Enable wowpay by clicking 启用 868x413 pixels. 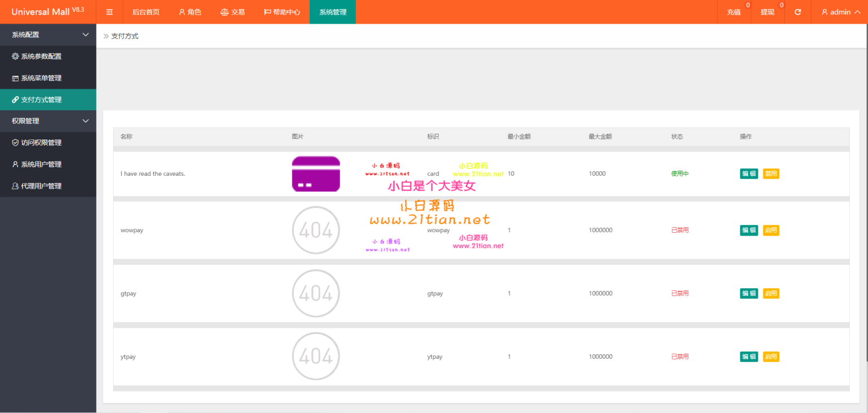(771, 230)
